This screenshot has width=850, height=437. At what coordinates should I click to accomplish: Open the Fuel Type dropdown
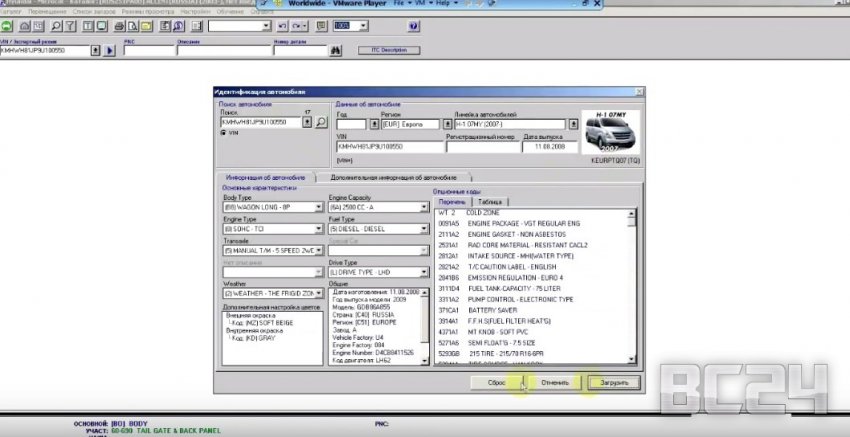[425, 229]
